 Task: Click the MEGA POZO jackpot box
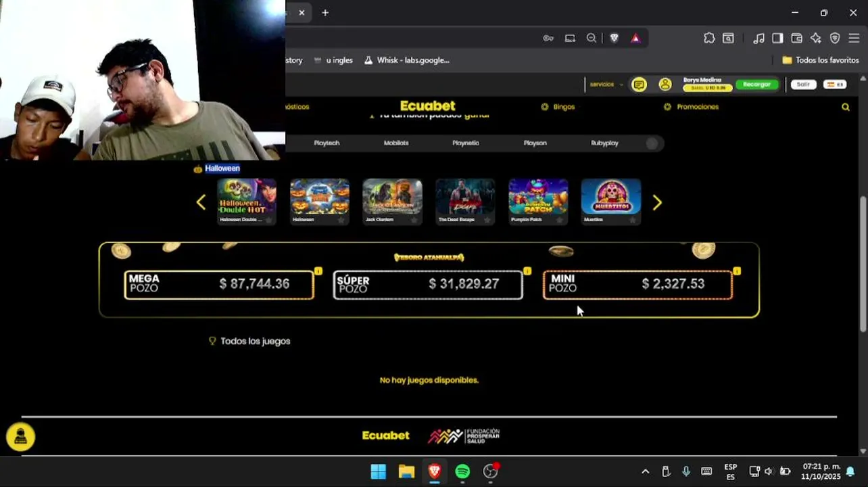click(x=219, y=285)
